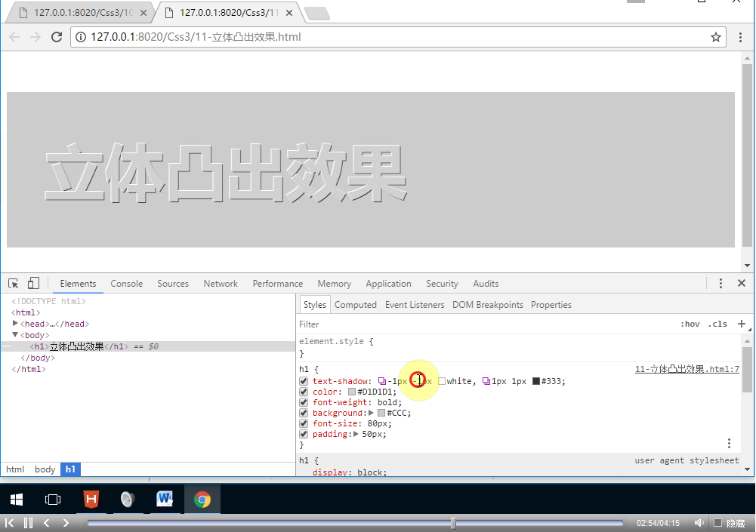Bookmark the page via the star icon
The width and height of the screenshot is (756, 532).
click(715, 36)
